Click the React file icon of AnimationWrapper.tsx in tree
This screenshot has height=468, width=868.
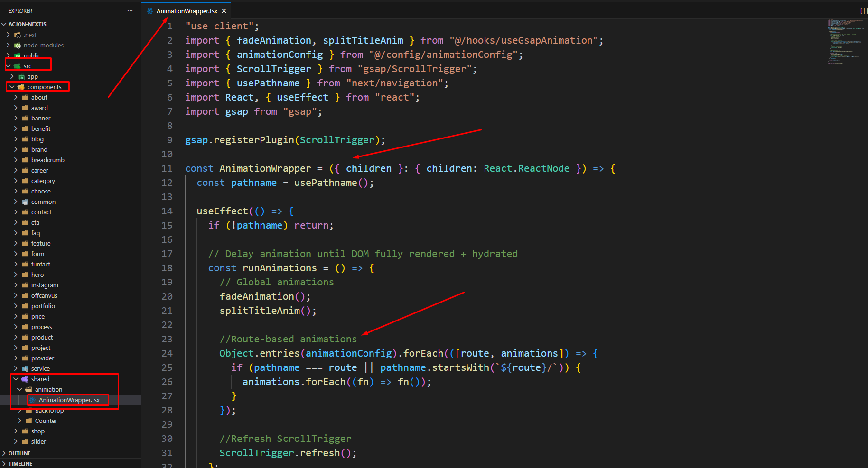[33, 400]
